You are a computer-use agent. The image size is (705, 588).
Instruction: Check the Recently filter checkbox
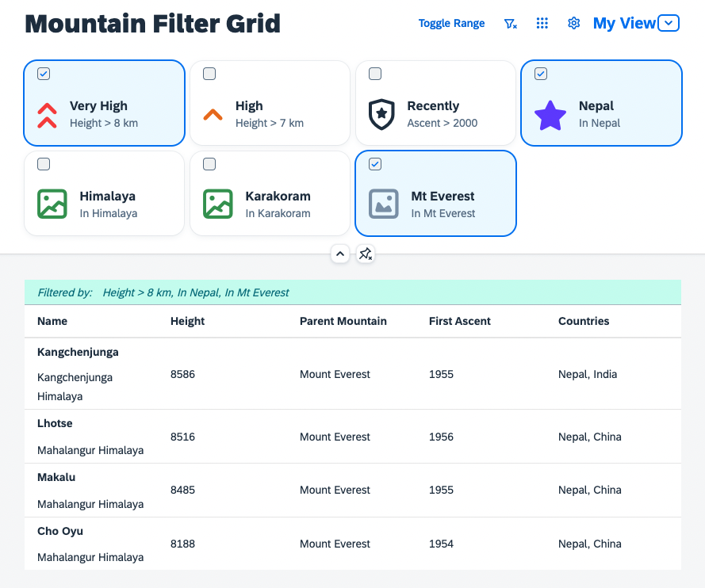pos(375,74)
